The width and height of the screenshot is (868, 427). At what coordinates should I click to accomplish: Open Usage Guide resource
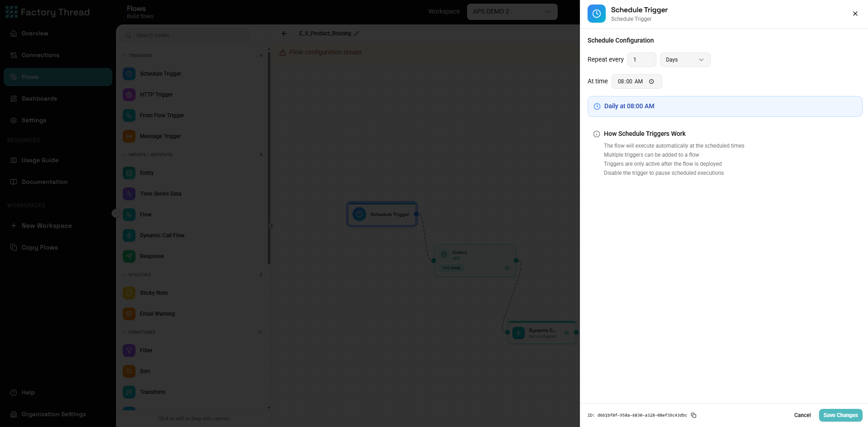[x=58, y=160]
